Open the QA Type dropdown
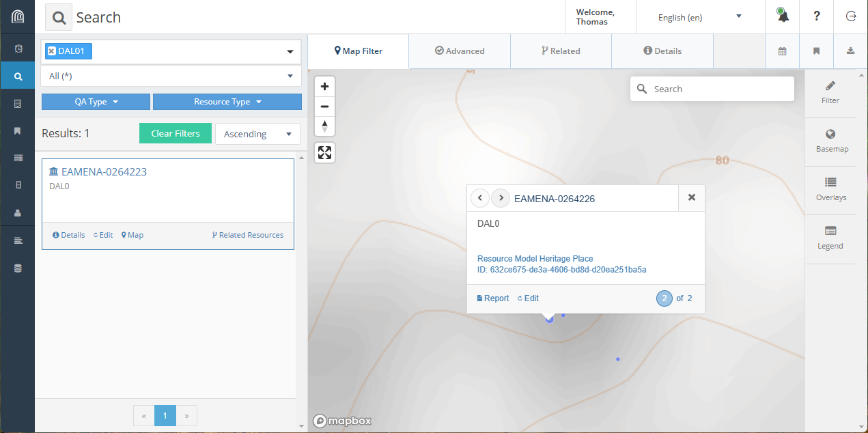Viewport: 868px width, 433px height. pyautogui.click(x=96, y=102)
